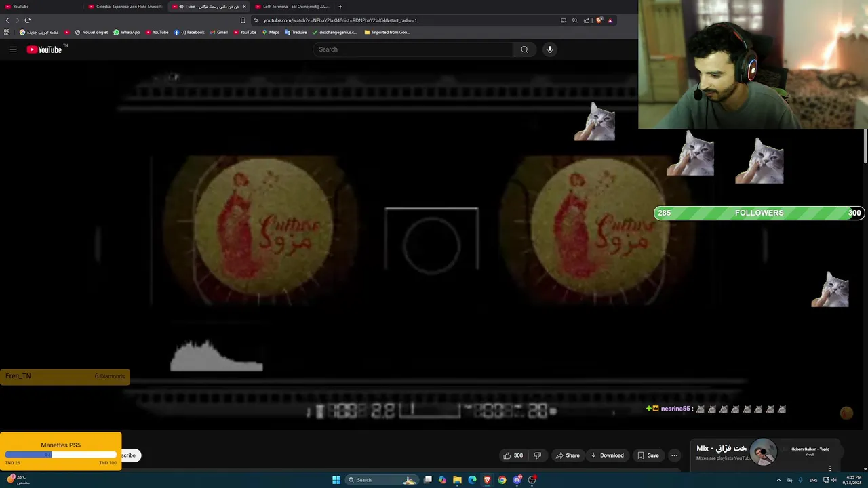Click the Windows taskbar Search box
Screen dimensions: 868x488
point(381,480)
